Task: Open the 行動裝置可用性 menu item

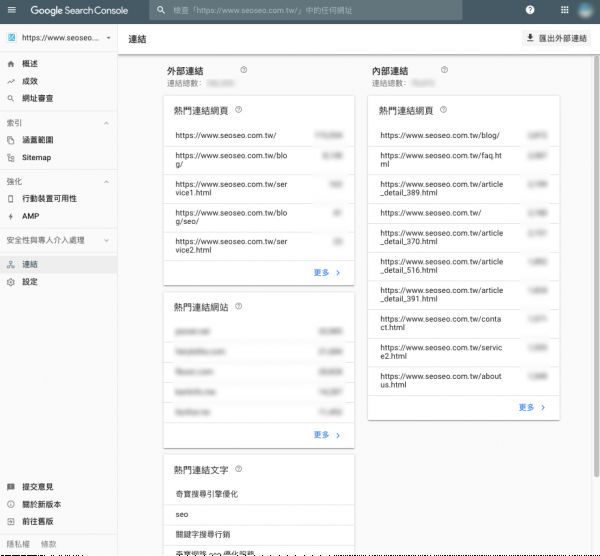Action: [58, 199]
